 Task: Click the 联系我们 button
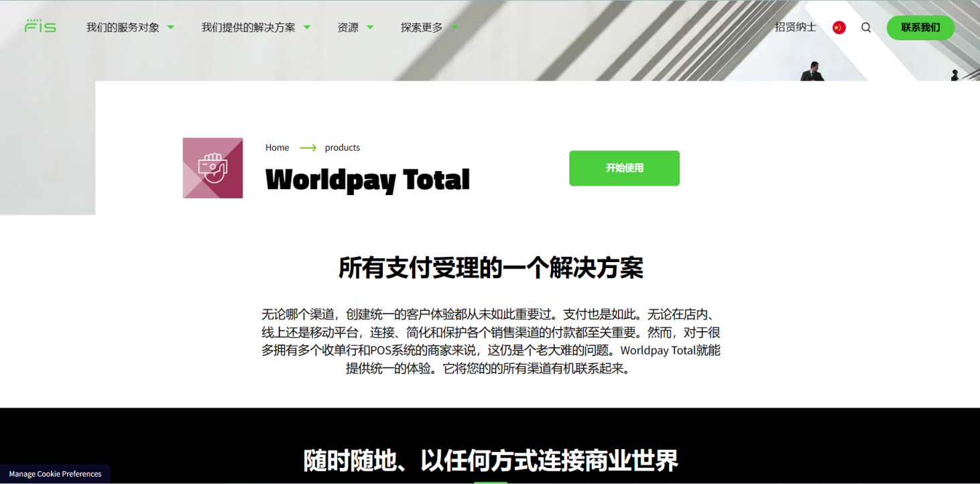(920, 28)
